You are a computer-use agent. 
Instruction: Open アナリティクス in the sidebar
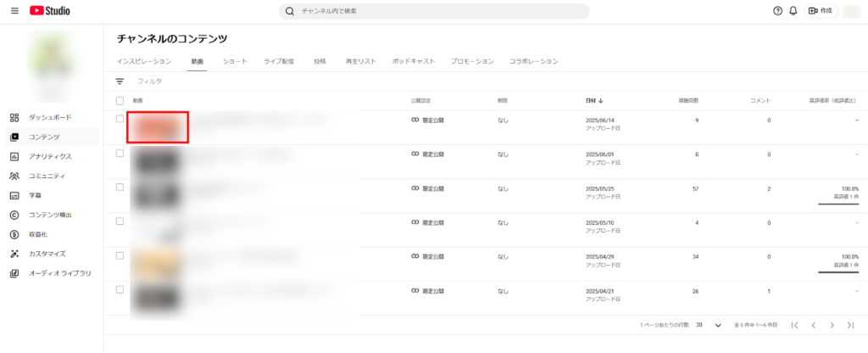49,156
